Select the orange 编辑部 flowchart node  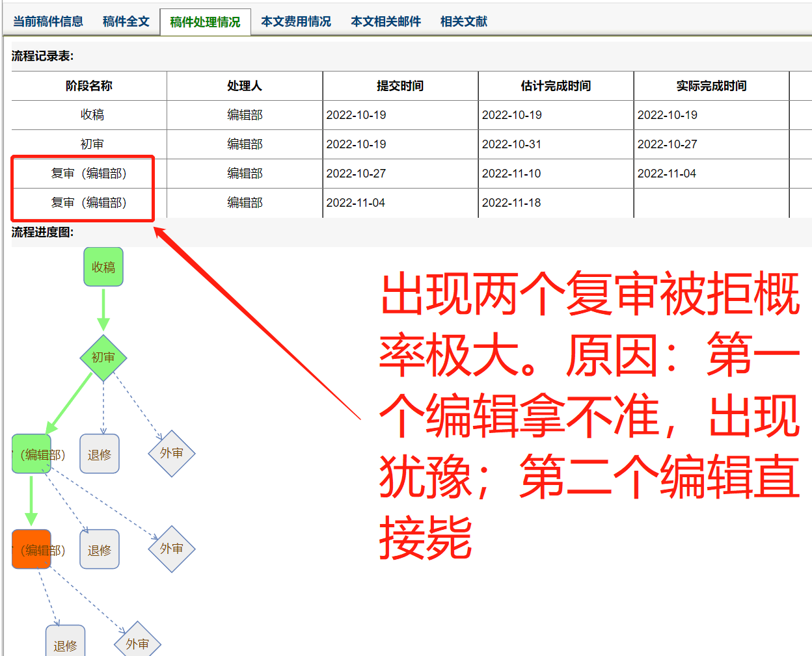(31, 549)
